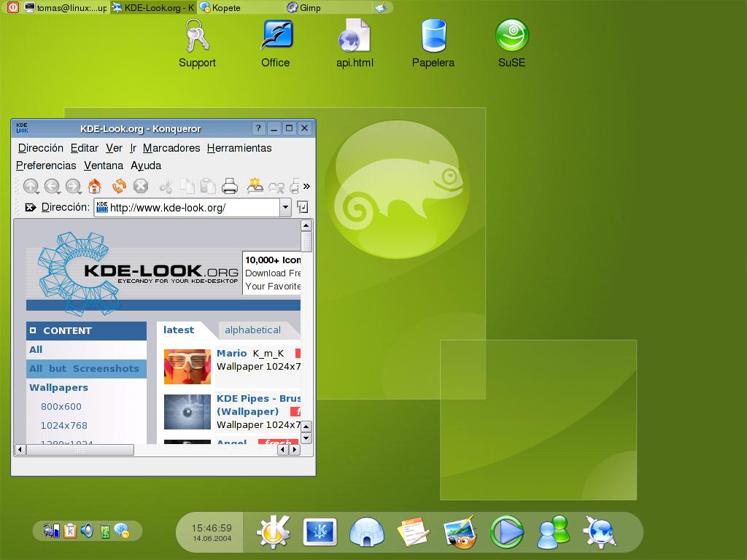The height and width of the screenshot is (560, 747).
Task: Print the page via the printer icon
Action: coord(230,187)
